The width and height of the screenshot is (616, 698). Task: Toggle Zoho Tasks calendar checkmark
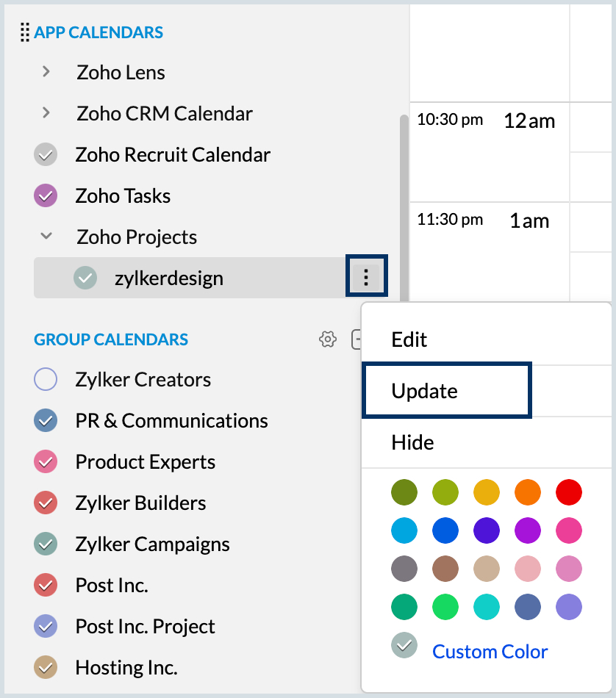46,195
